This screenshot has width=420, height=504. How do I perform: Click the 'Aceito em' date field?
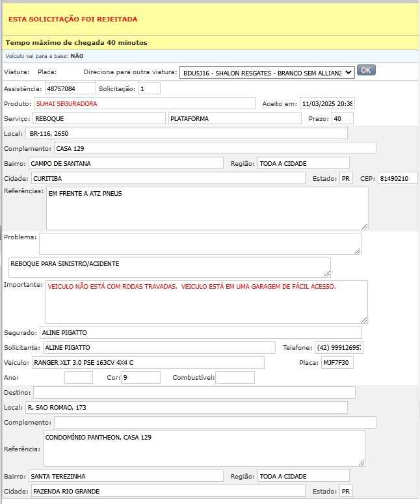coord(327,103)
